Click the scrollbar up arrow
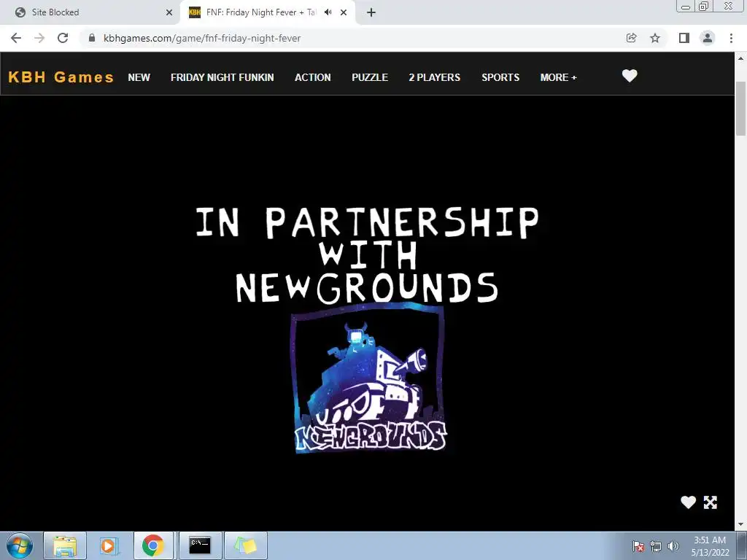Image resolution: width=747 pixels, height=560 pixels. point(740,58)
